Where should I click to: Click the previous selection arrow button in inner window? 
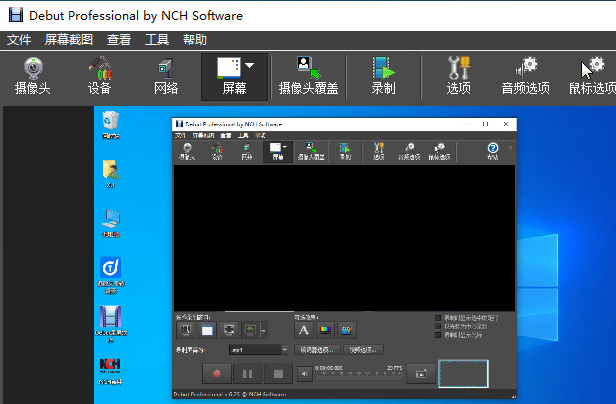(x=250, y=330)
